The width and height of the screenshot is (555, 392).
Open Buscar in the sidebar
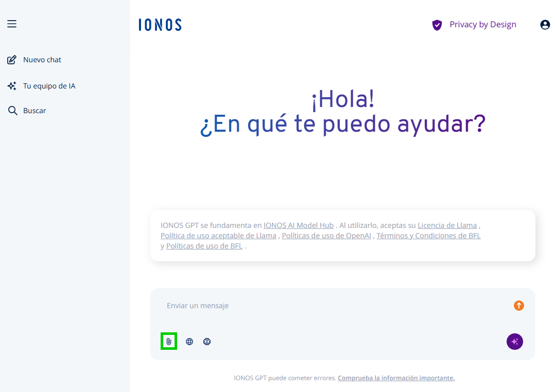tap(34, 111)
